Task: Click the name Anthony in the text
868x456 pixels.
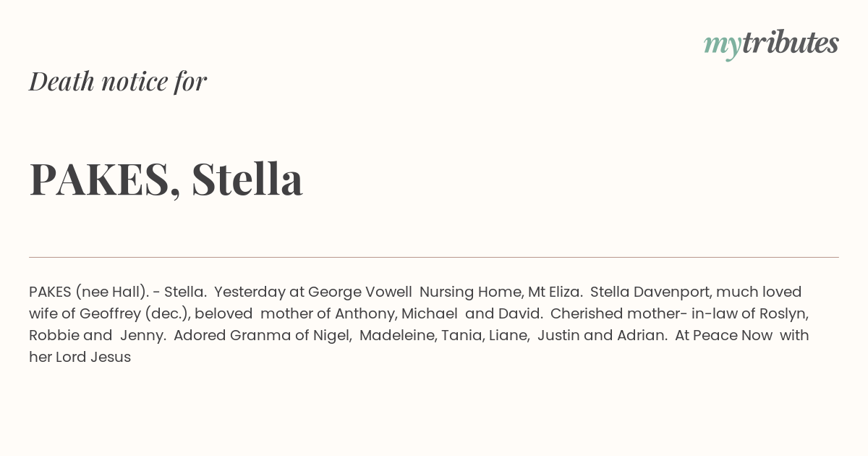Action: pos(365,313)
